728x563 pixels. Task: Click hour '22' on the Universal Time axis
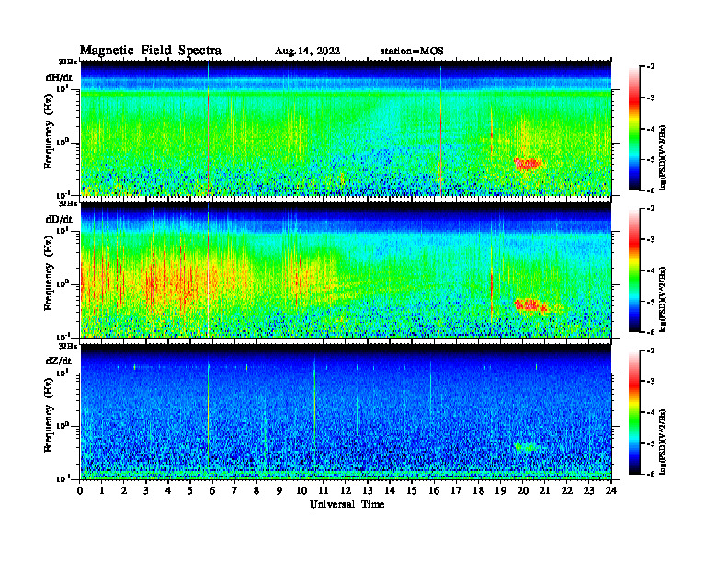coord(567,491)
